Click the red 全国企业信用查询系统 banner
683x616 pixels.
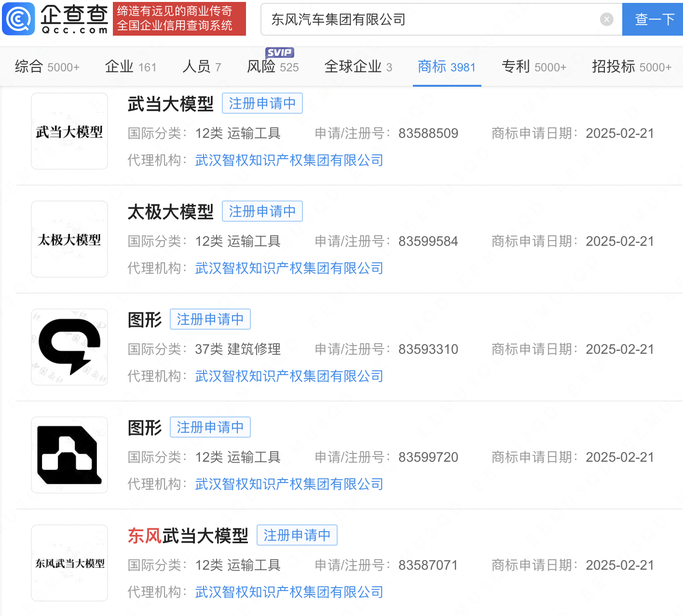click(x=179, y=19)
